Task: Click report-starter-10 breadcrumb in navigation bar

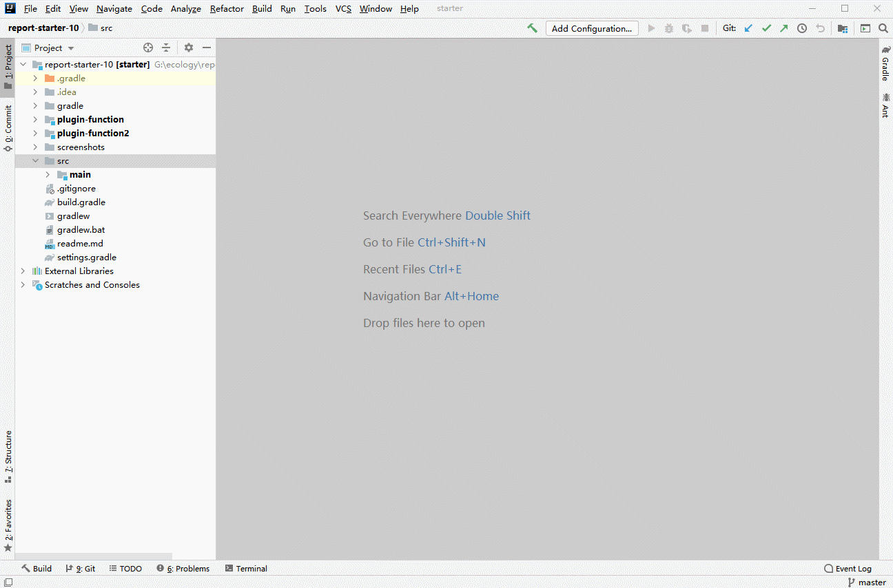Action: 43,28
